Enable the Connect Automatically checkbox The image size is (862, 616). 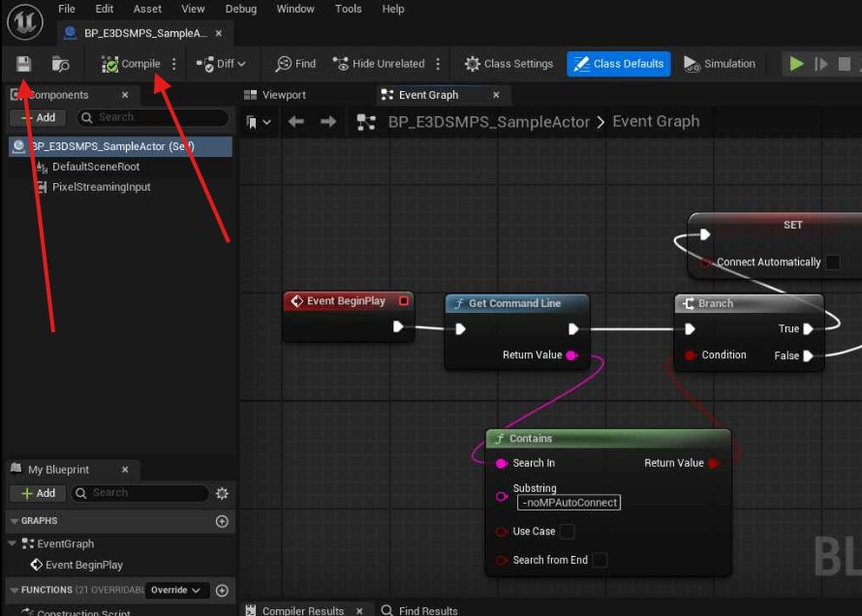point(829,262)
